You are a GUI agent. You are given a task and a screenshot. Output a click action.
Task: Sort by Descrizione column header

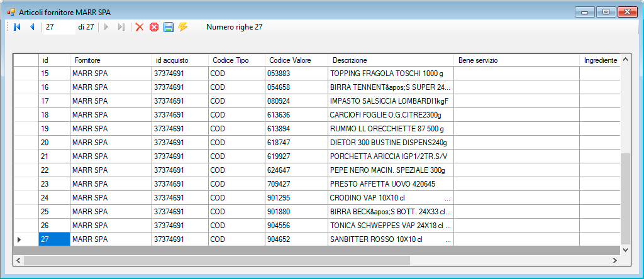[x=391, y=60]
